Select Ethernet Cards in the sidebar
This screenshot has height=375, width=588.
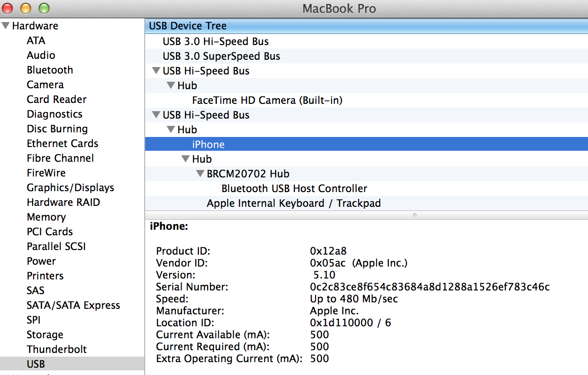[x=62, y=143]
